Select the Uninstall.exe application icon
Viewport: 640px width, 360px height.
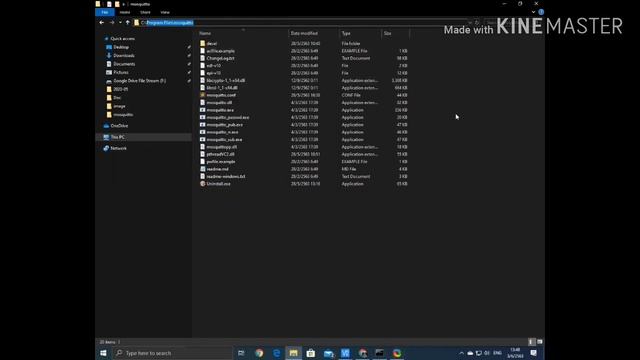pyautogui.click(x=203, y=184)
